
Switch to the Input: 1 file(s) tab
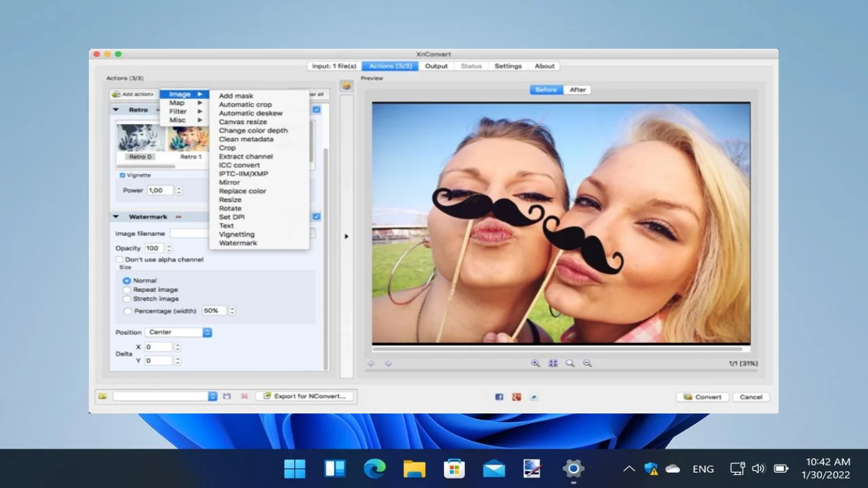[x=334, y=66]
